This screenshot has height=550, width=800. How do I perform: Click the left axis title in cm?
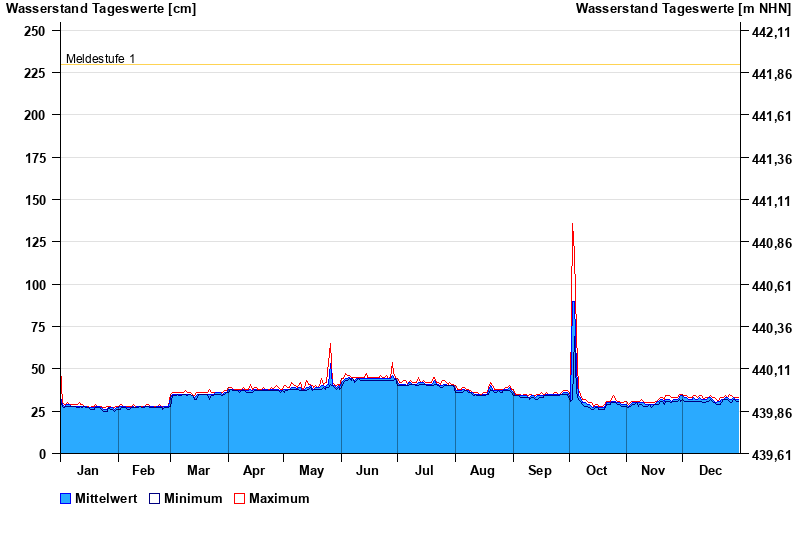click(101, 9)
